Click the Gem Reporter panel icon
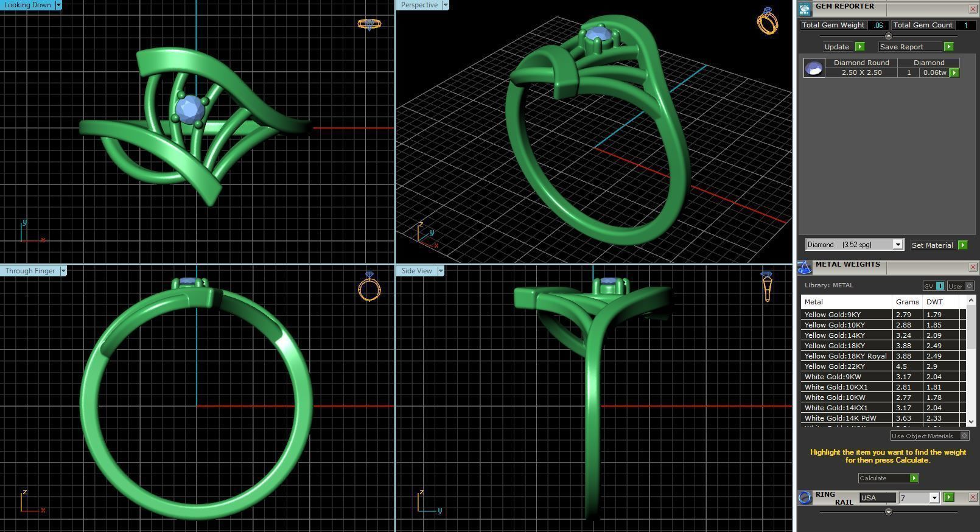 pyautogui.click(x=805, y=9)
